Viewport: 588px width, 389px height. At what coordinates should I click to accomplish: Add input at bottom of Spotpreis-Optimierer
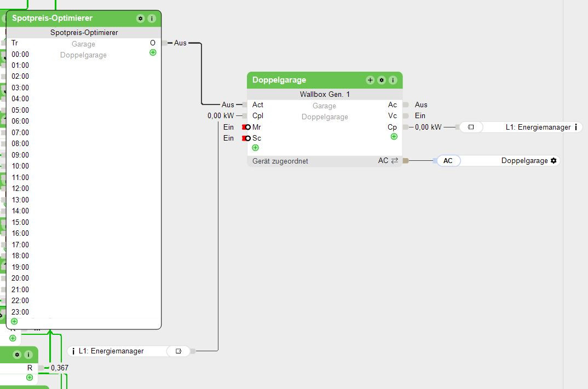pos(14,322)
